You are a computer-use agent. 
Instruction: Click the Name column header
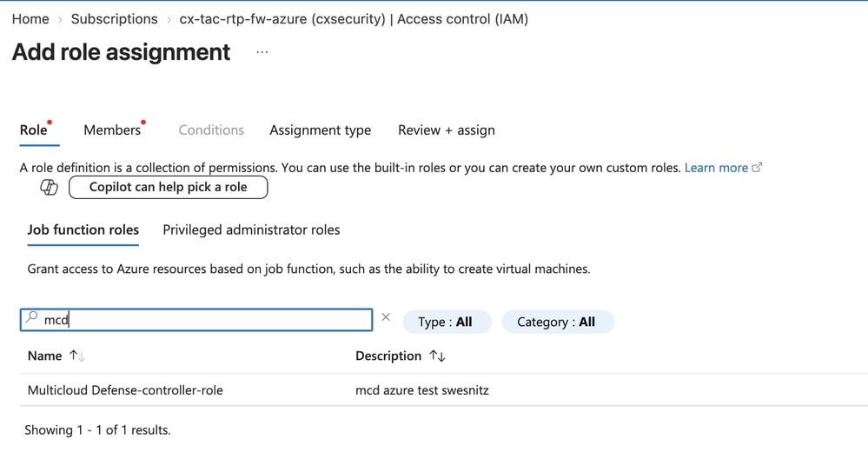click(45, 356)
